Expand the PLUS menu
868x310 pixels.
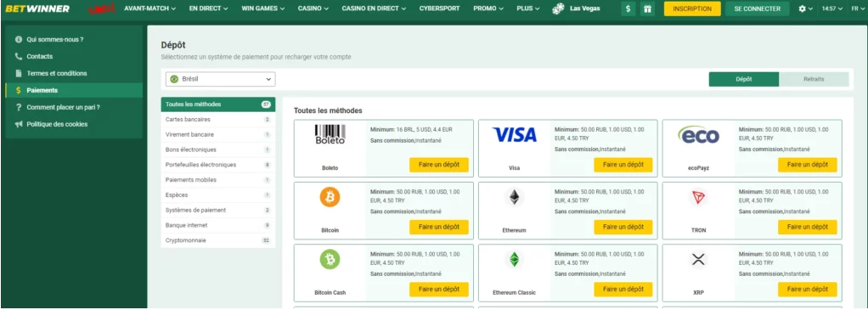coord(528,8)
